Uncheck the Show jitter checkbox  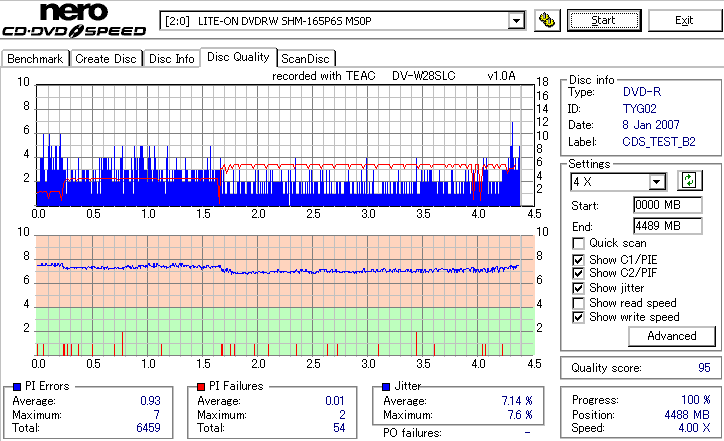(578, 288)
